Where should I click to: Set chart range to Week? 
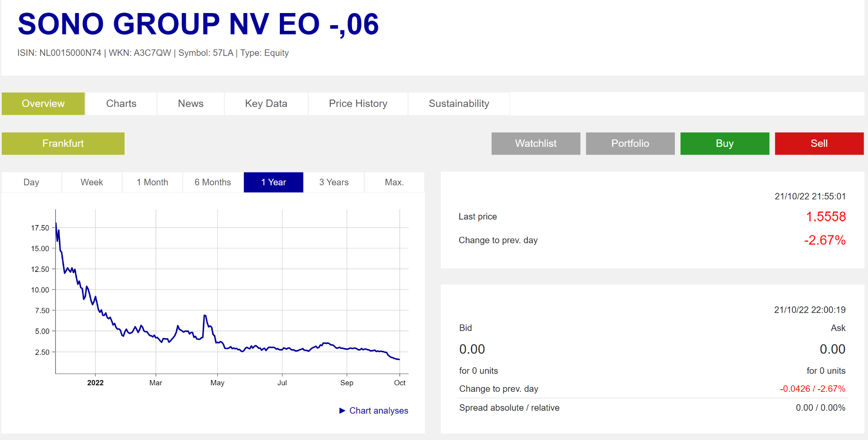[x=92, y=182]
